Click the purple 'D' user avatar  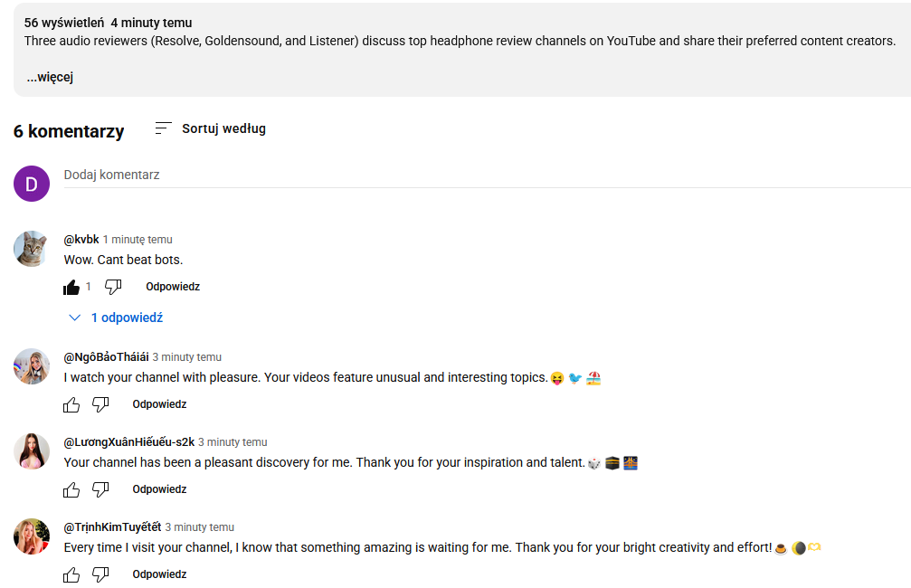tap(31, 184)
